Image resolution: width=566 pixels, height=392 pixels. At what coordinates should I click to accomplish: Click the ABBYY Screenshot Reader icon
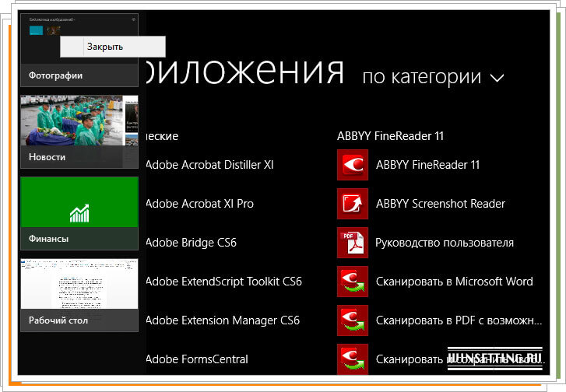click(x=353, y=204)
